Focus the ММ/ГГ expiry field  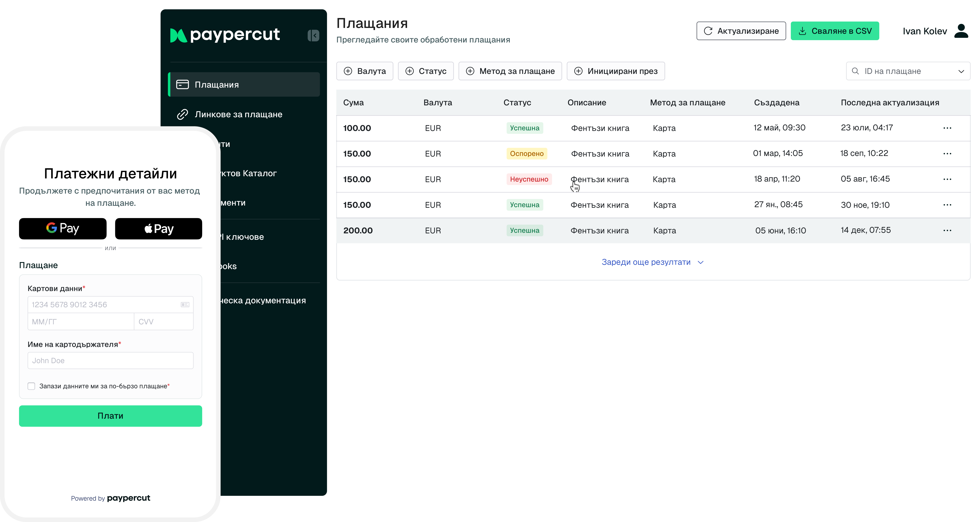tap(81, 321)
